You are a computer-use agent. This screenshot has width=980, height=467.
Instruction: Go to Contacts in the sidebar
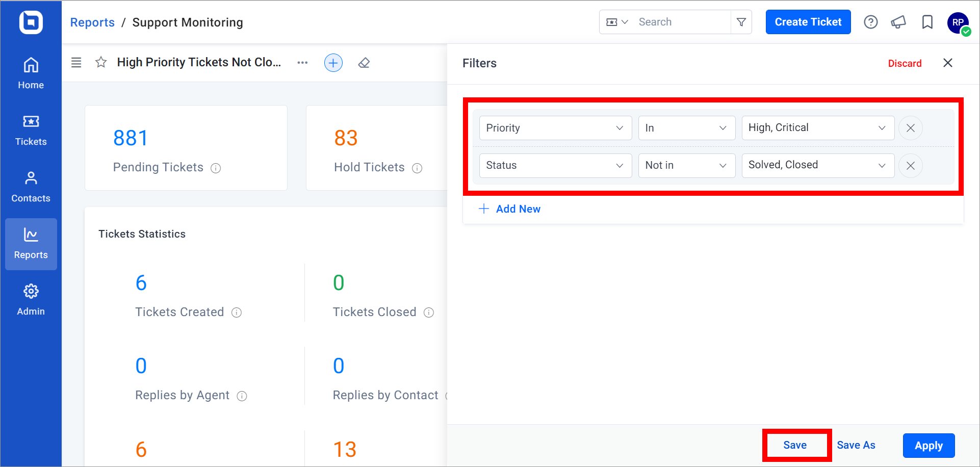click(x=31, y=187)
